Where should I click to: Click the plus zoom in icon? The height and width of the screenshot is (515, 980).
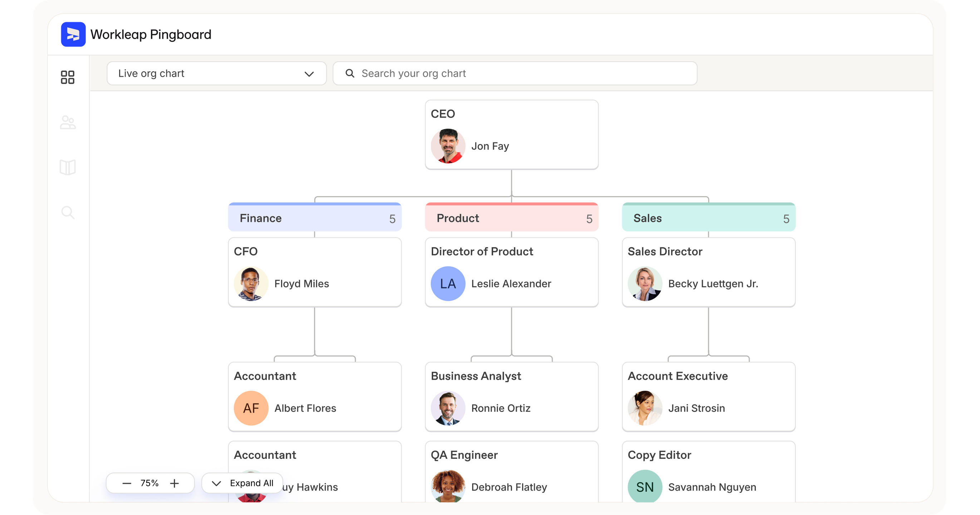click(174, 484)
